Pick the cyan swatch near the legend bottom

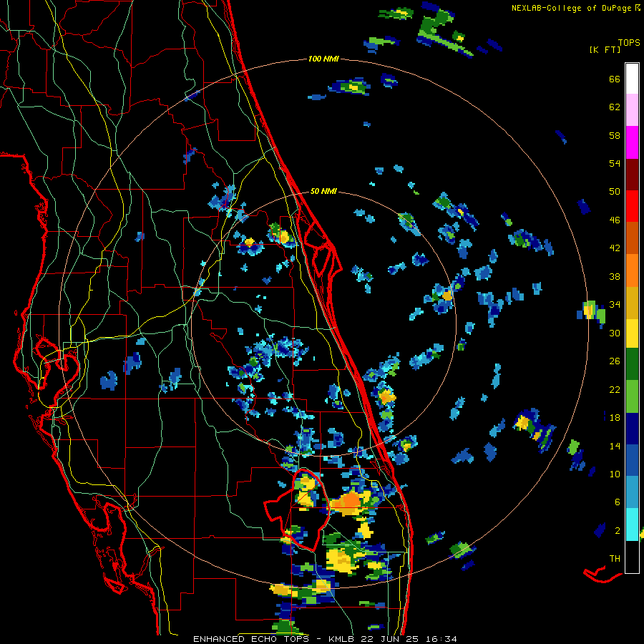[x=632, y=525]
